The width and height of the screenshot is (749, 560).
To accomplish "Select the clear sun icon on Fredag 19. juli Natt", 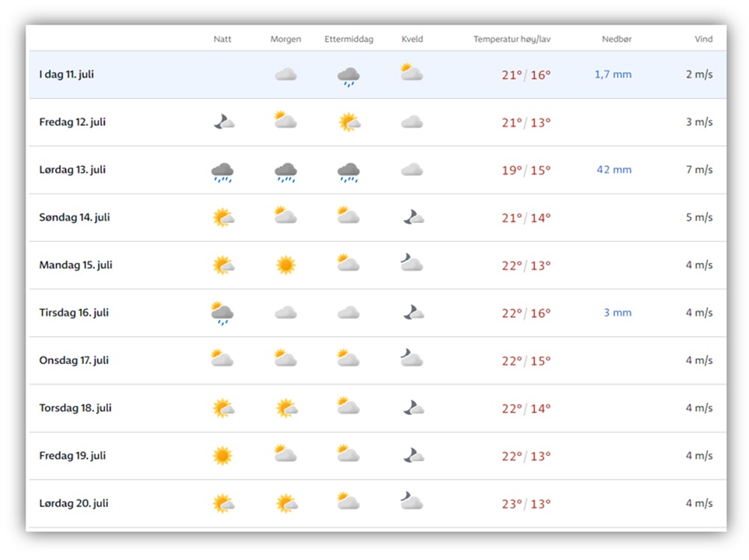I will pos(222,456).
